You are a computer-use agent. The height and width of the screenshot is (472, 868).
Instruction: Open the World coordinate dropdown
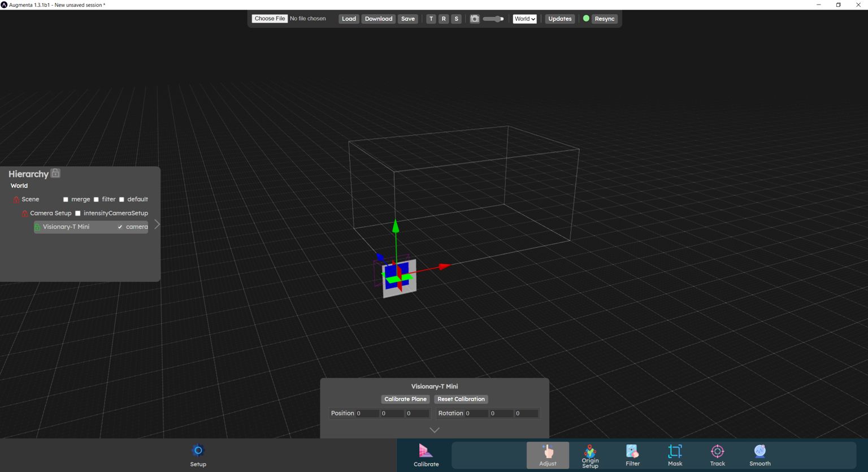pos(524,19)
